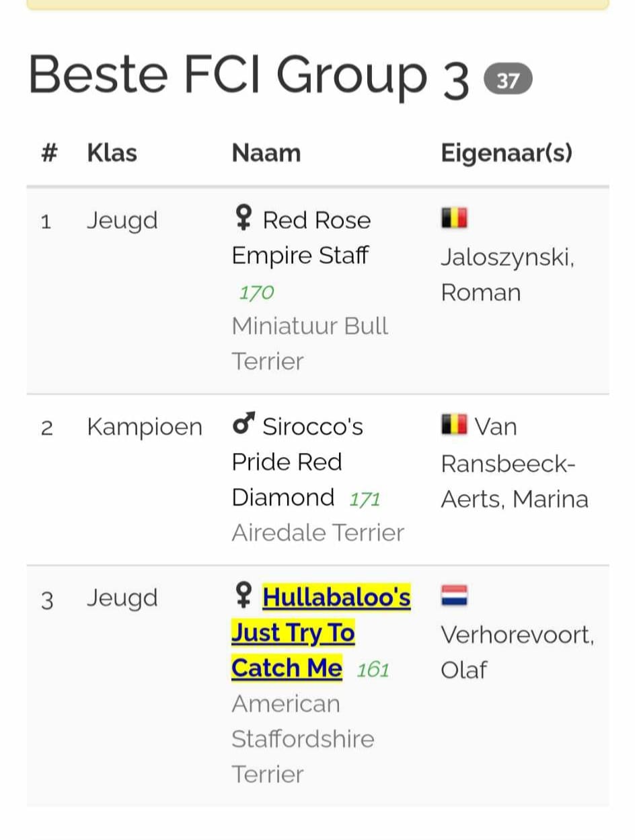The height and width of the screenshot is (840, 635).
Task: Click the Dutch flag above Verhorevoort
Action: point(454,596)
